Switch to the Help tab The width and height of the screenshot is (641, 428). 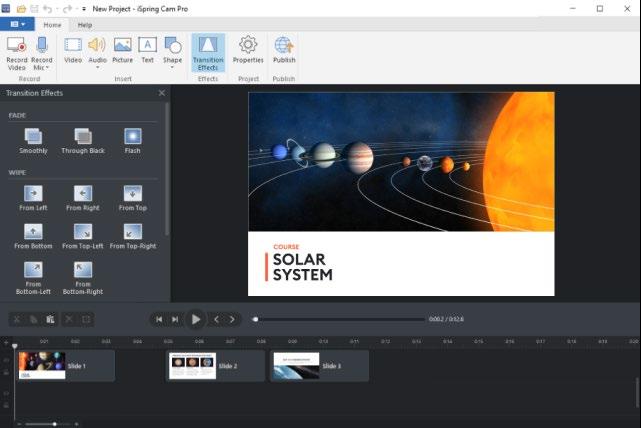(85, 25)
